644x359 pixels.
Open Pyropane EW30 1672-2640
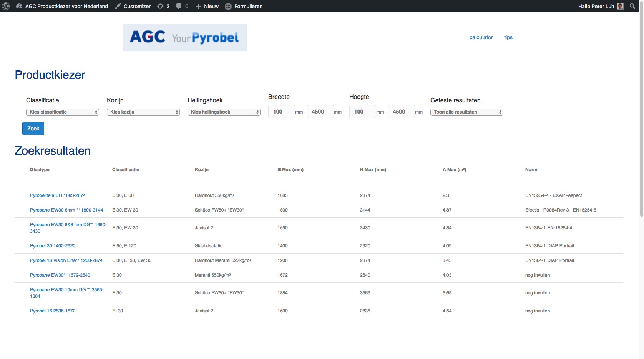pos(60,275)
